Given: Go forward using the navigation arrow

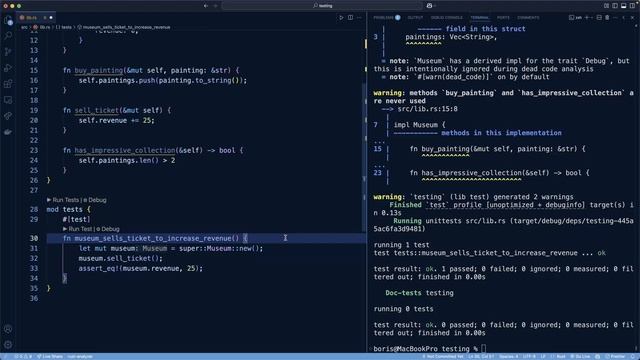Looking at the screenshot, I should pyautogui.click(x=216, y=6).
